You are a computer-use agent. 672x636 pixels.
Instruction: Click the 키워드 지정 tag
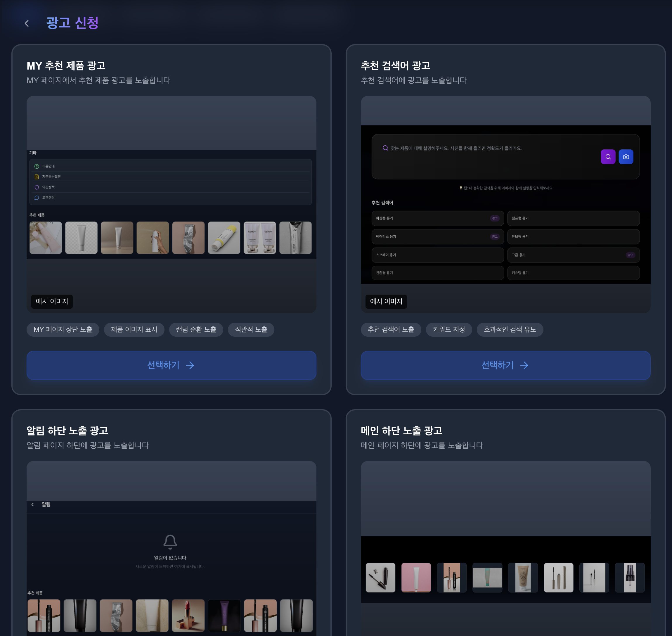[449, 329]
